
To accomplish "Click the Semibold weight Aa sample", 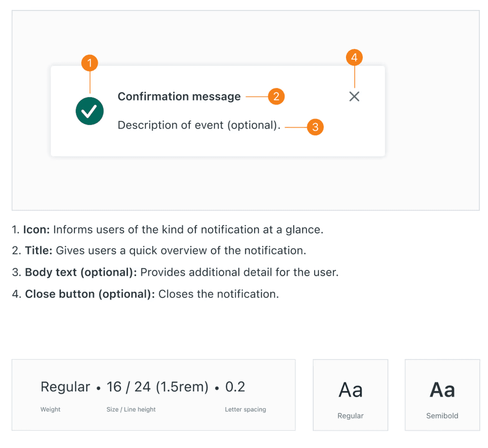I will tap(442, 390).
